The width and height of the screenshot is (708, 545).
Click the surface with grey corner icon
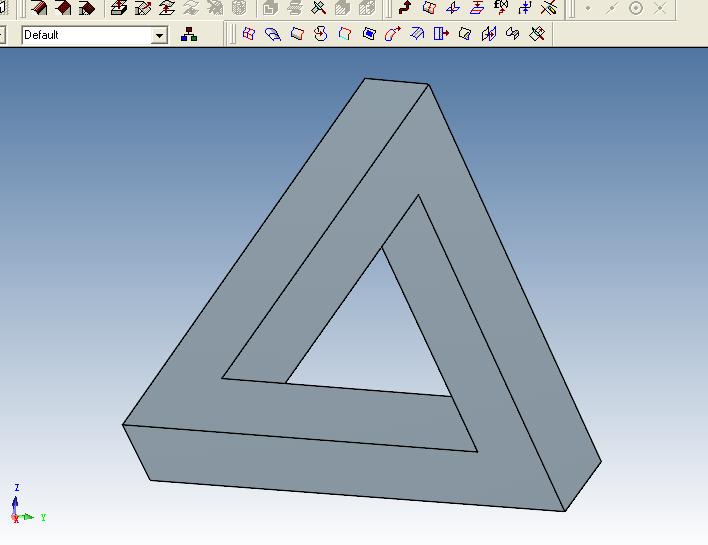(x=465, y=34)
